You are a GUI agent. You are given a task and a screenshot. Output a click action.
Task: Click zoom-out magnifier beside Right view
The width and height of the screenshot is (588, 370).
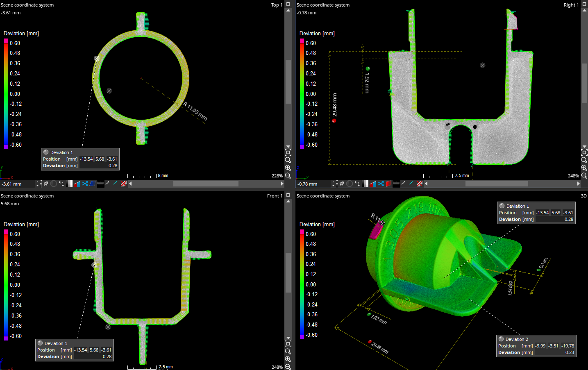tap(584, 176)
